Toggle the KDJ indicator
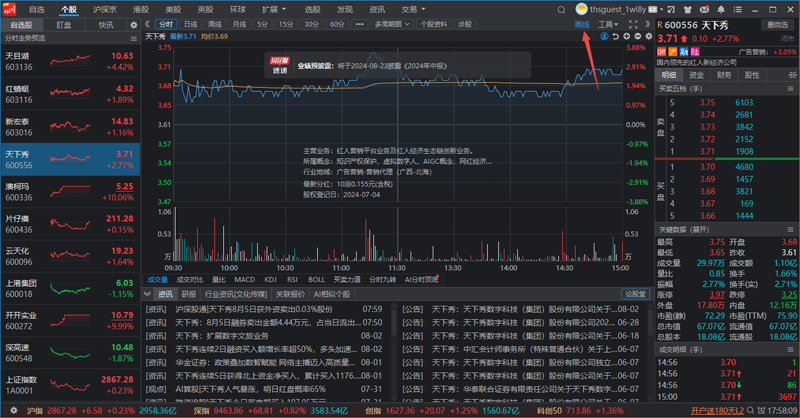 point(269,280)
